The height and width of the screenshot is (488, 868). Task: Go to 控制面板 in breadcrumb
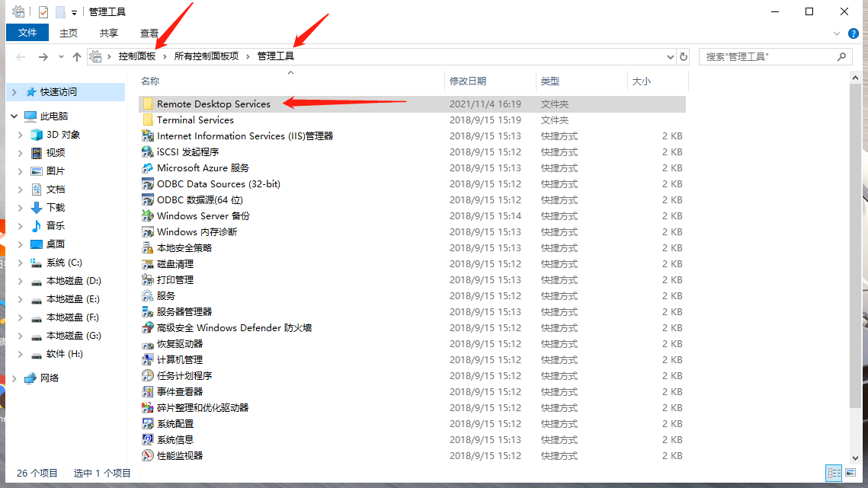[x=136, y=56]
